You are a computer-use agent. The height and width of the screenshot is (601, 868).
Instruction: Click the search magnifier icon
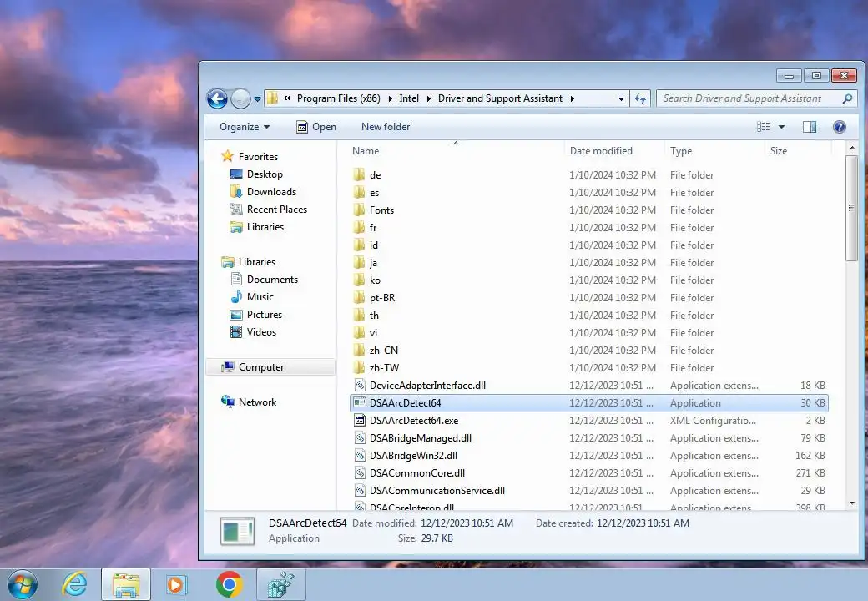click(847, 98)
